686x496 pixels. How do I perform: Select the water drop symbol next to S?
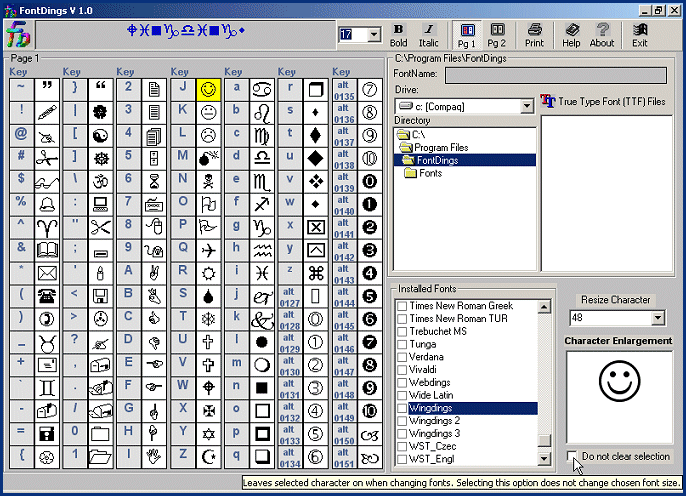coord(208,296)
